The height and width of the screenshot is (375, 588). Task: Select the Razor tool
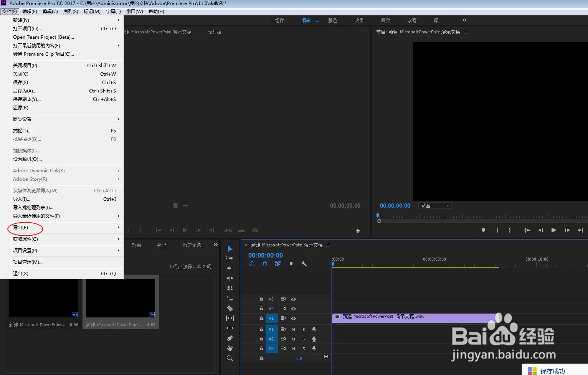point(230,308)
